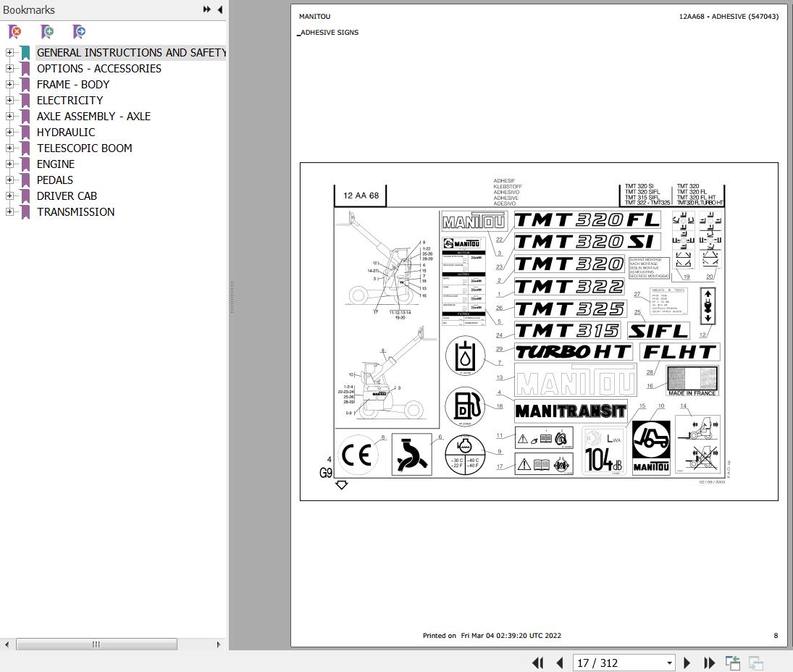Expand the TRANSMISSION bookmark node
This screenshot has width=793, height=672.
(9, 212)
